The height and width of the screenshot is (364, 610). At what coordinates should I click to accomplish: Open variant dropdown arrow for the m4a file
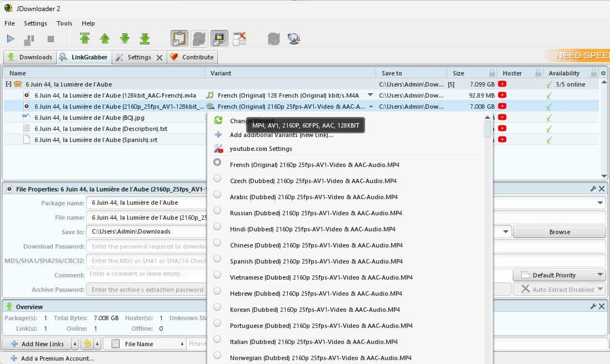[371, 95]
